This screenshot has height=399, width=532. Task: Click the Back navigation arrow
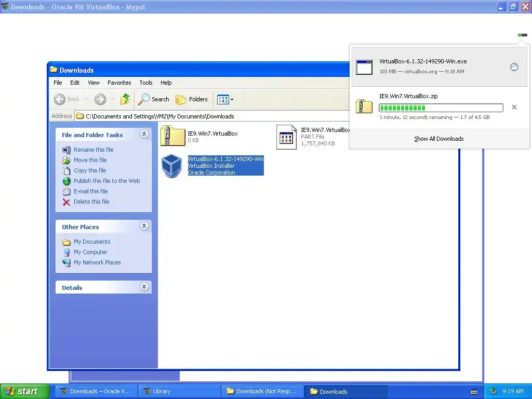coord(60,99)
